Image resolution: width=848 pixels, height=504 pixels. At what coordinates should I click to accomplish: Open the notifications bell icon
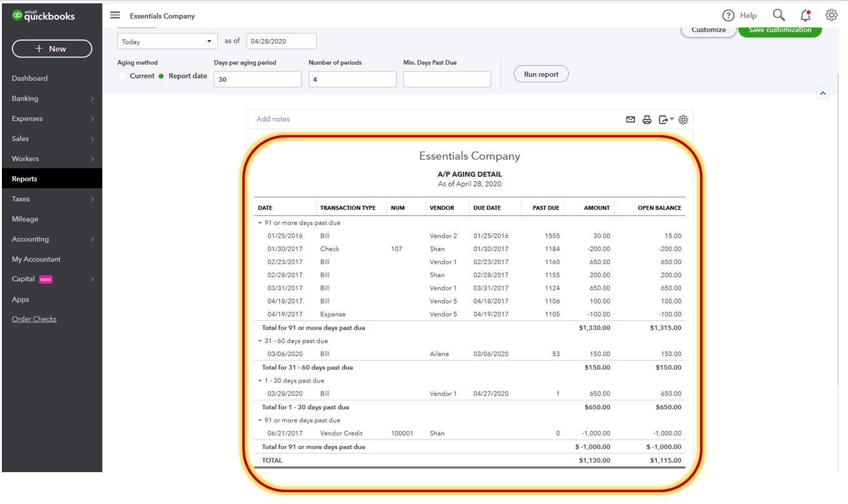pos(805,16)
